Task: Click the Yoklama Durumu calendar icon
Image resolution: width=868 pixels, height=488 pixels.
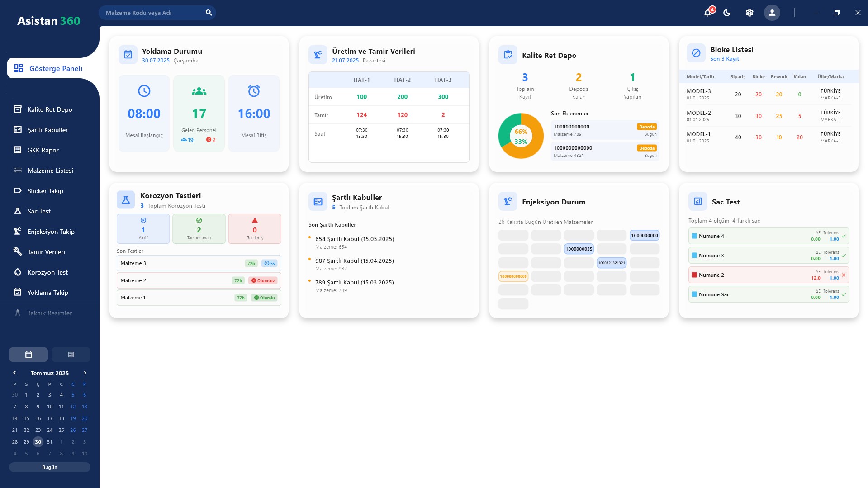Action: tap(128, 55)
